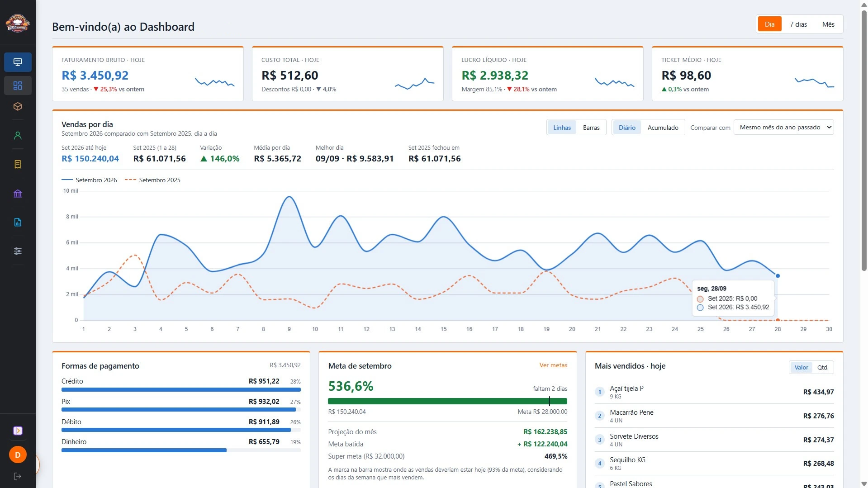Click the scrollbar down arrow
The width and height of the screenshot is (868, 488).
click(864, 484)
